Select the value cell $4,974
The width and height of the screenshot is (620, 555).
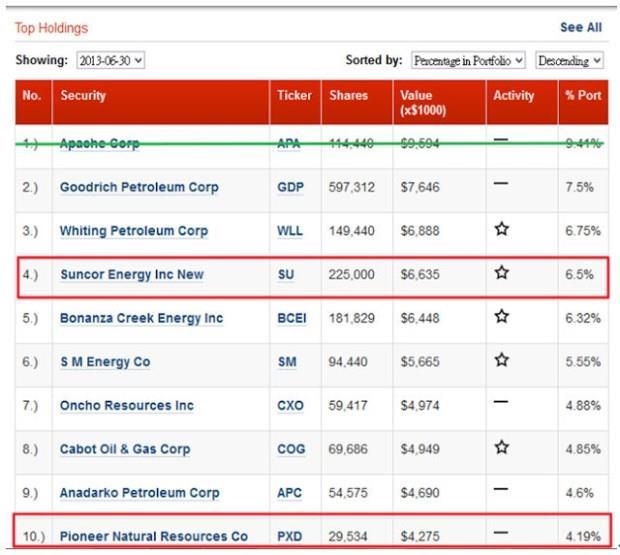tap(420, 406)
